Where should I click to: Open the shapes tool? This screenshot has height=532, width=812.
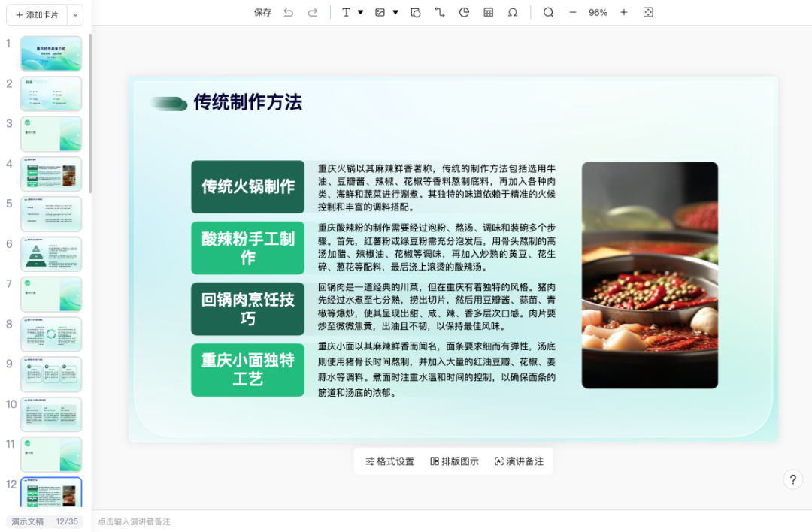click(415, 13)
